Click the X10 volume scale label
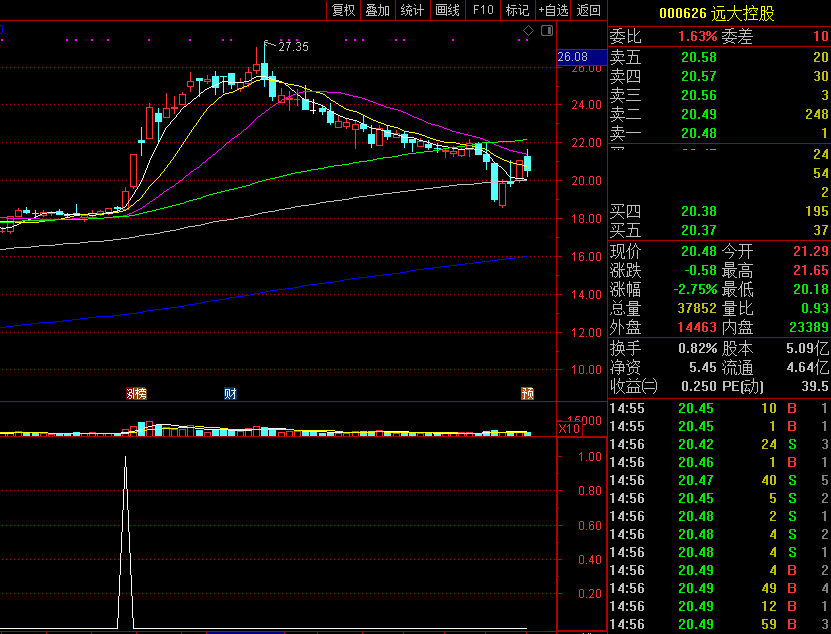The width and height of the screenshot is (831, 634). (569, 428)
